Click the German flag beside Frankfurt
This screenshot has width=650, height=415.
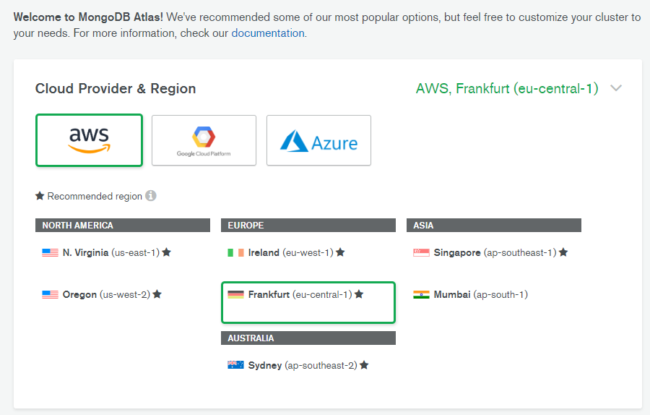[x=235, y=294]
